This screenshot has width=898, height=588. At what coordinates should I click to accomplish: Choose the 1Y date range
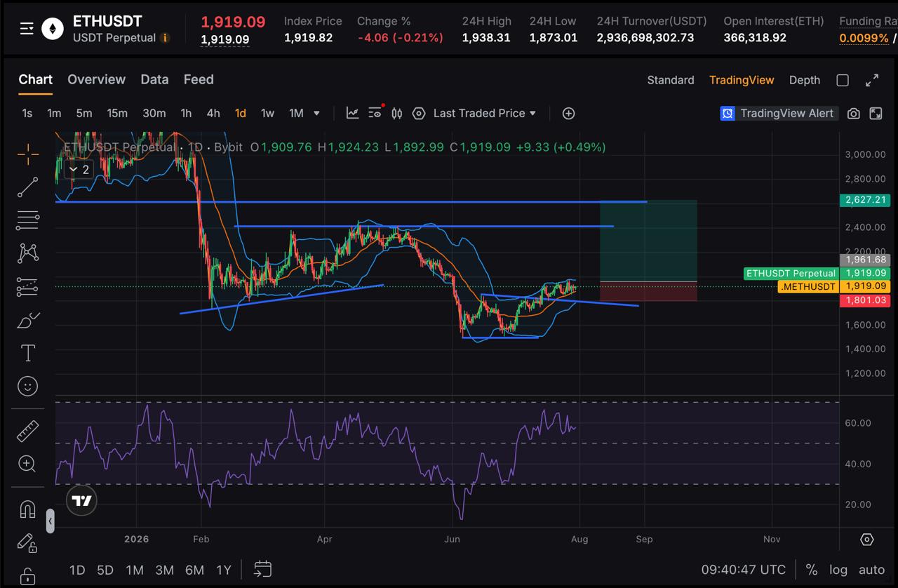[224, 570]
